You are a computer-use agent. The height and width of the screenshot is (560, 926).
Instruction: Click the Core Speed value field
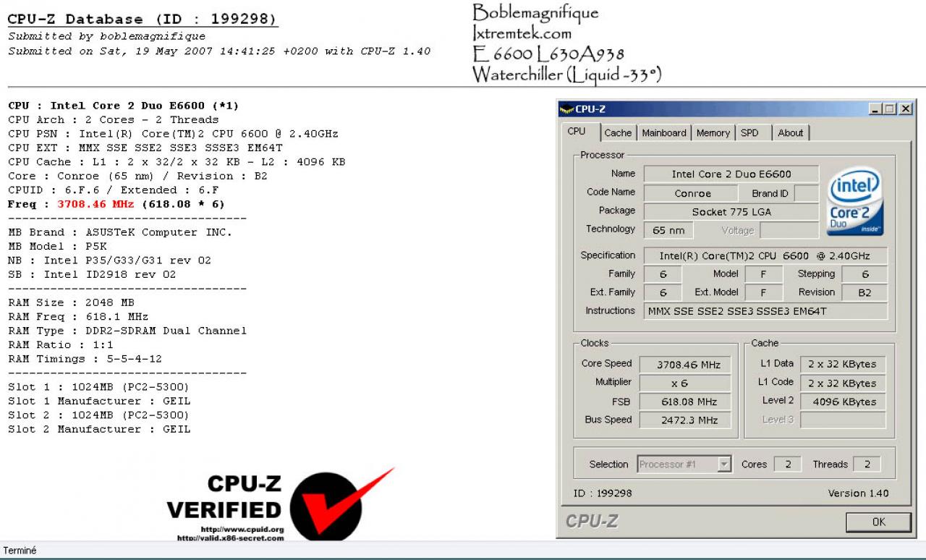pos(689,365)
